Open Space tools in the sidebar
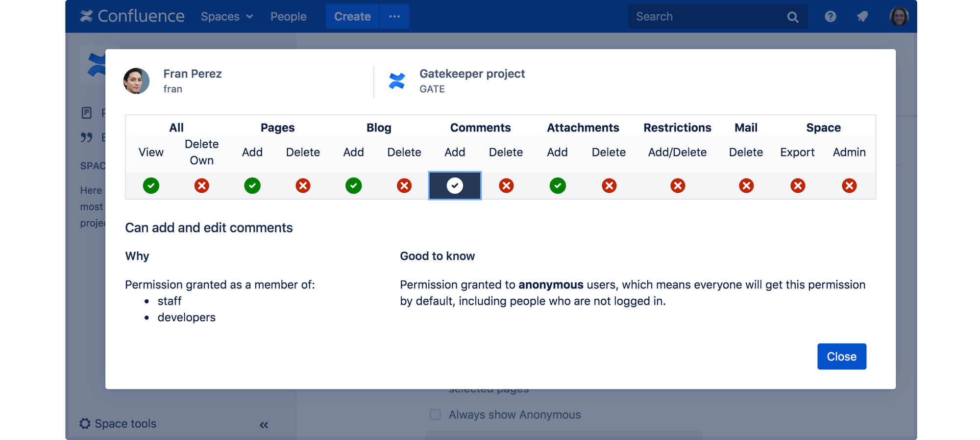This screenshot has height=440, width=980. [x=118, y=424]
